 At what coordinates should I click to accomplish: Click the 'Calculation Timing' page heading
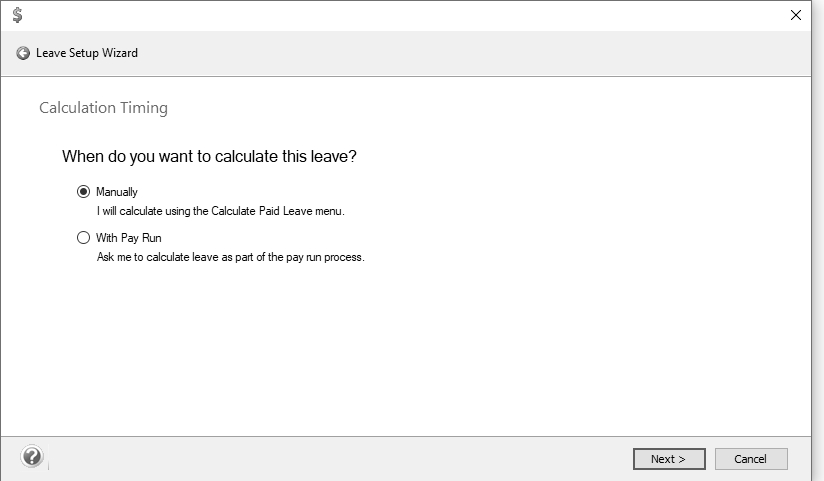point(104,108)
